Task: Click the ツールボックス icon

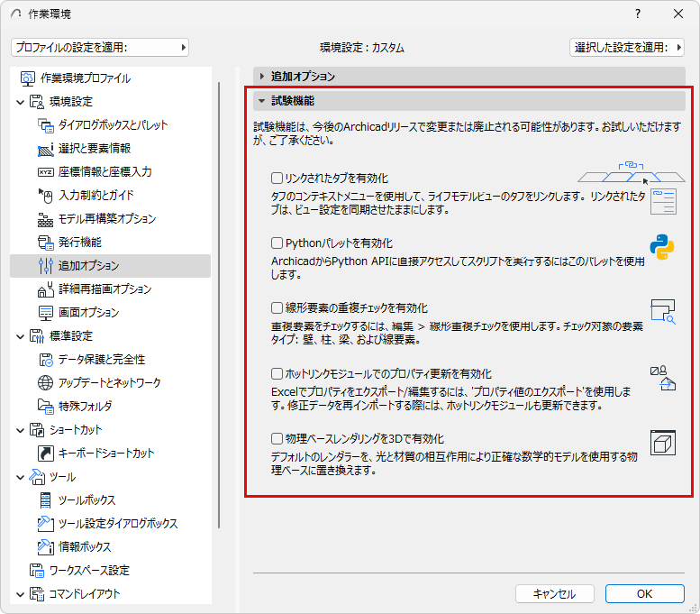Action: (46, 500)
